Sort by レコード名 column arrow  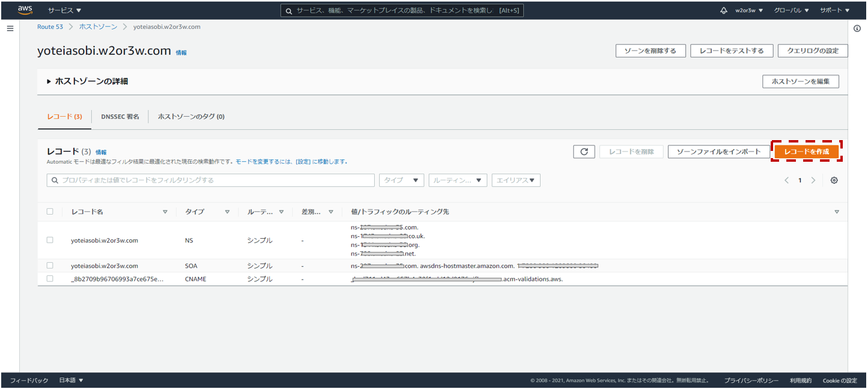click(x=165, y=212)
